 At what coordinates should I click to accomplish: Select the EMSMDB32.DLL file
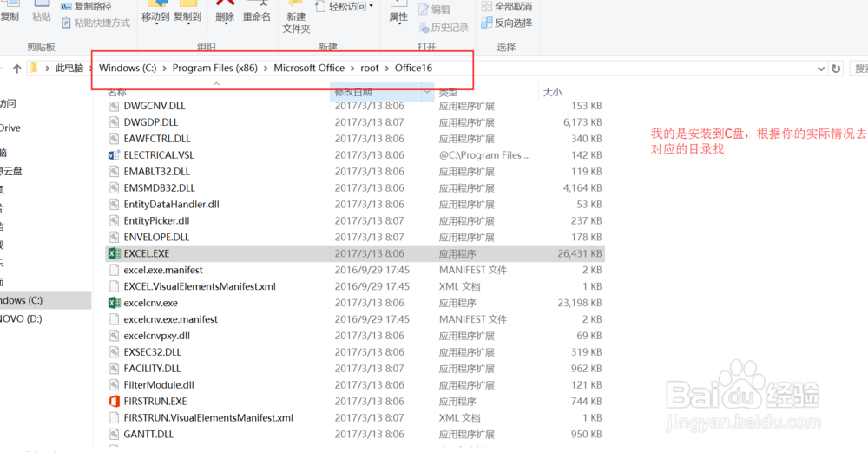click(x=160, y=188)
